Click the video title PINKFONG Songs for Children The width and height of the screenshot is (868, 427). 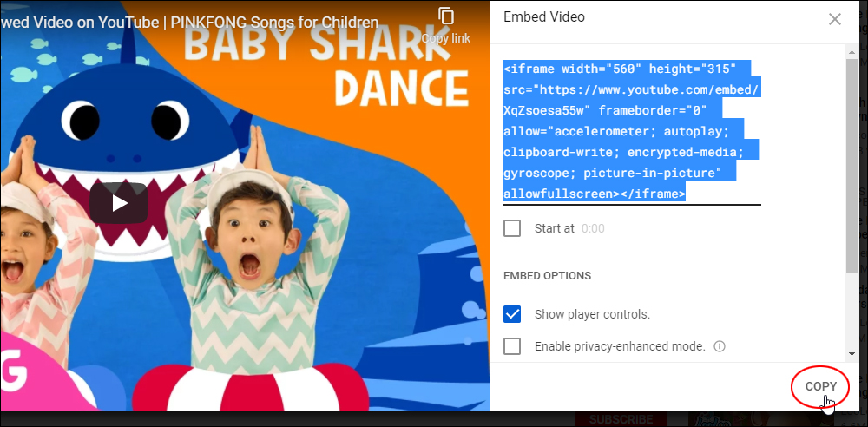pyautogui.click(x=274, y=23)
